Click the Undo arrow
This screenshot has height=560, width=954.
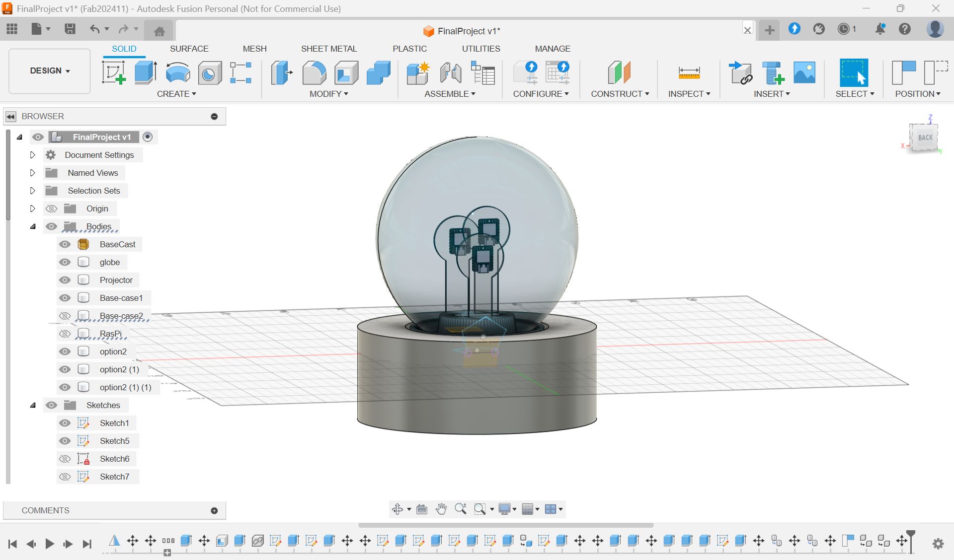tap(94, 29)
